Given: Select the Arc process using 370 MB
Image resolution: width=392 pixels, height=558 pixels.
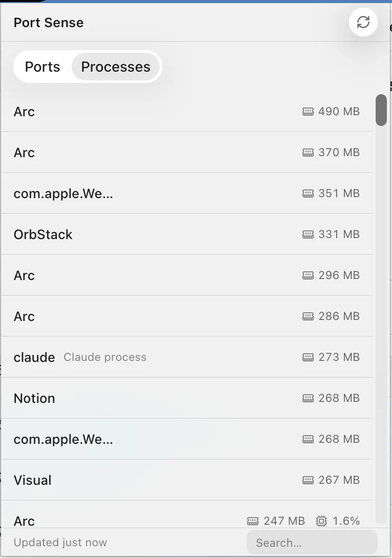Looking at the screenshot, I should (x=187, y=153).
